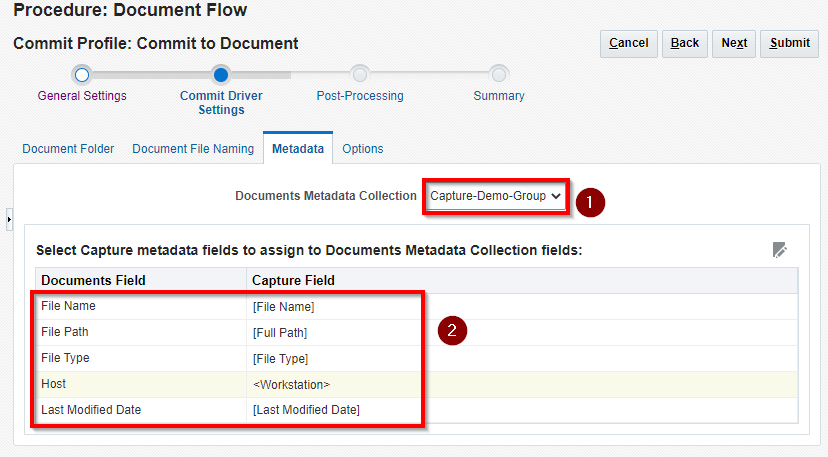Screen dimensions: 828x457
Task: Click the [Full Path] capture field cell
Action: [x=280, y=332]
